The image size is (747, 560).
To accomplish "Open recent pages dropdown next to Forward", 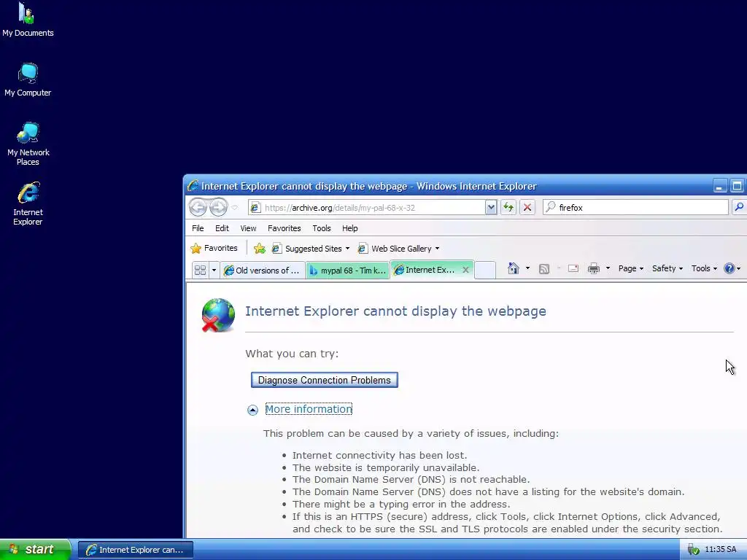I will (234, 208).
